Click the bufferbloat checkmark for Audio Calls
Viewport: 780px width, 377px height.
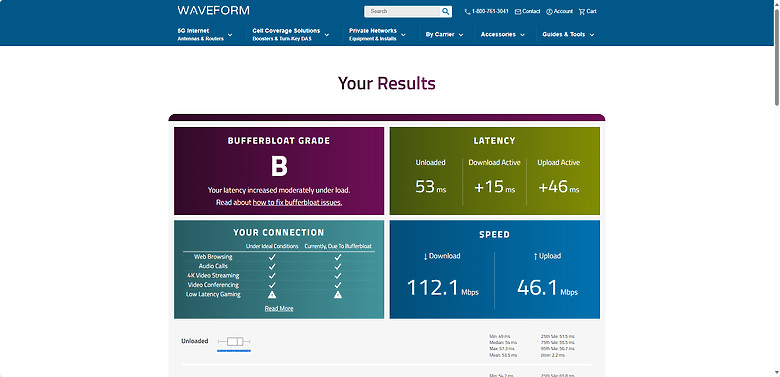coord(338,266)
